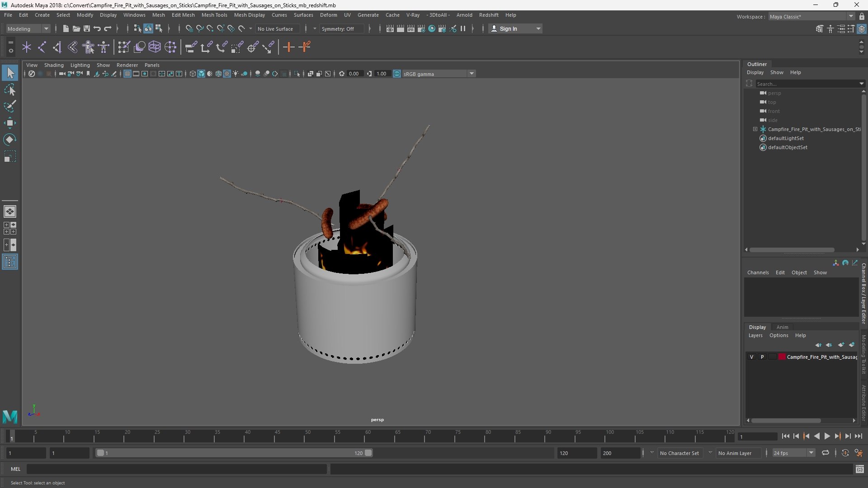Toggle the viewport grid display
Image resolution: width=868 pixels, height=488 pixels.
[127, 74]
